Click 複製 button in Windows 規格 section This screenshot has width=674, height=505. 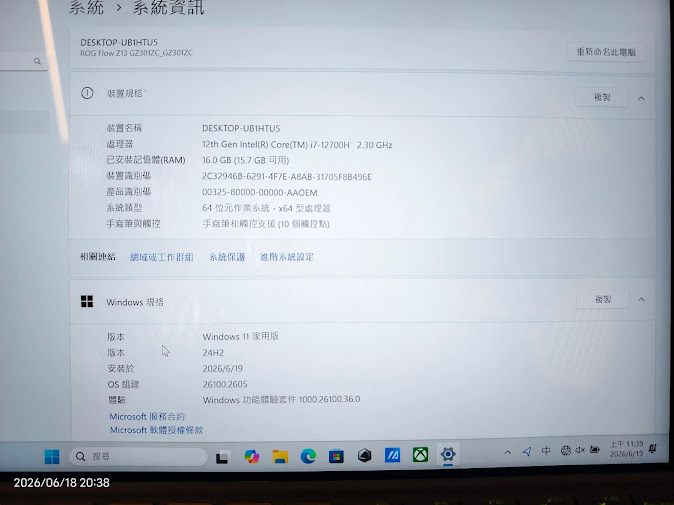(603, 299)
